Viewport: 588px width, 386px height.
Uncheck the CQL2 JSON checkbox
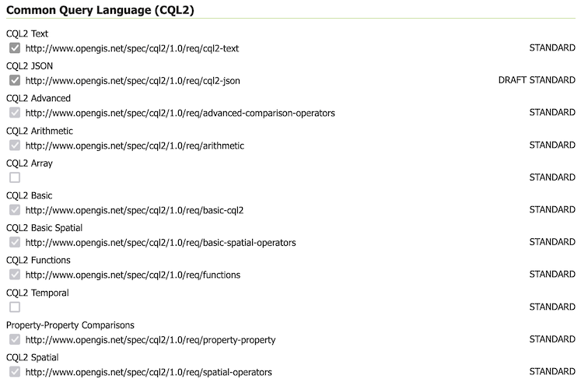tap(15, 80)
